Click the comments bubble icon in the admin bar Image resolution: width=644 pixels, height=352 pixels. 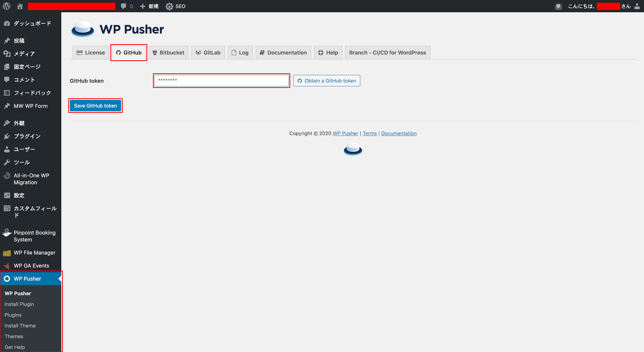(x=123, y=6)
